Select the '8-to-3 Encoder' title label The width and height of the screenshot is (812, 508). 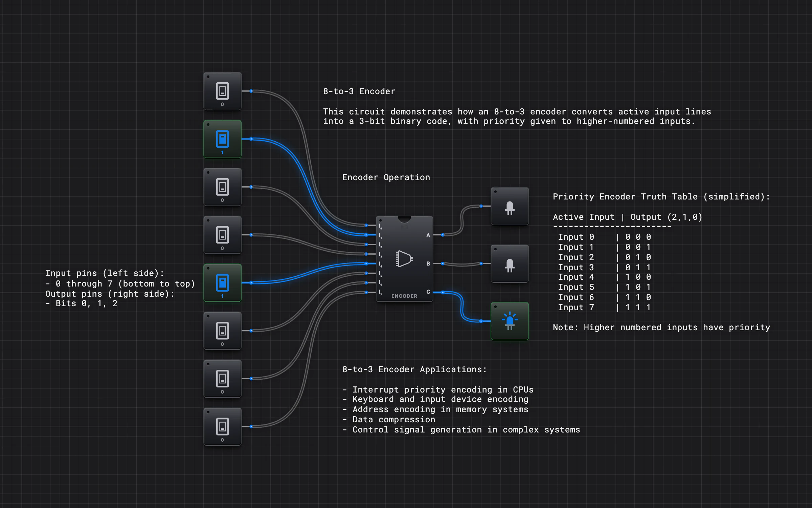pyautogui.click(x=359, y=91)
